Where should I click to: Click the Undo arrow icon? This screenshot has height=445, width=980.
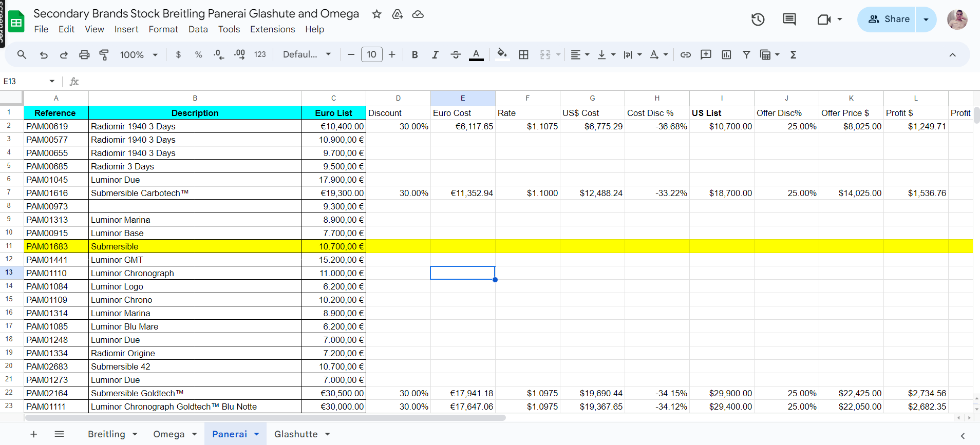pyautogui.click(x=44, y=54)
